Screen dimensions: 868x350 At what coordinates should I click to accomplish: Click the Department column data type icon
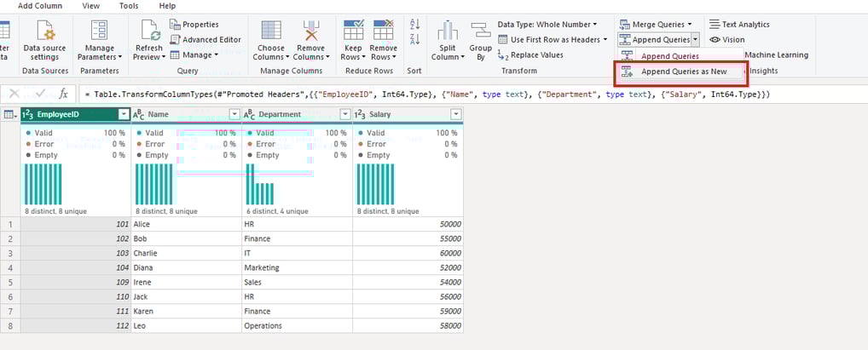(249, 114)
